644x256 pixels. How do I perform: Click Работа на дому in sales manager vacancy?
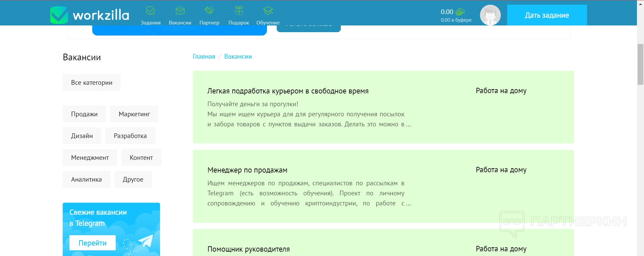click(501, 170)
